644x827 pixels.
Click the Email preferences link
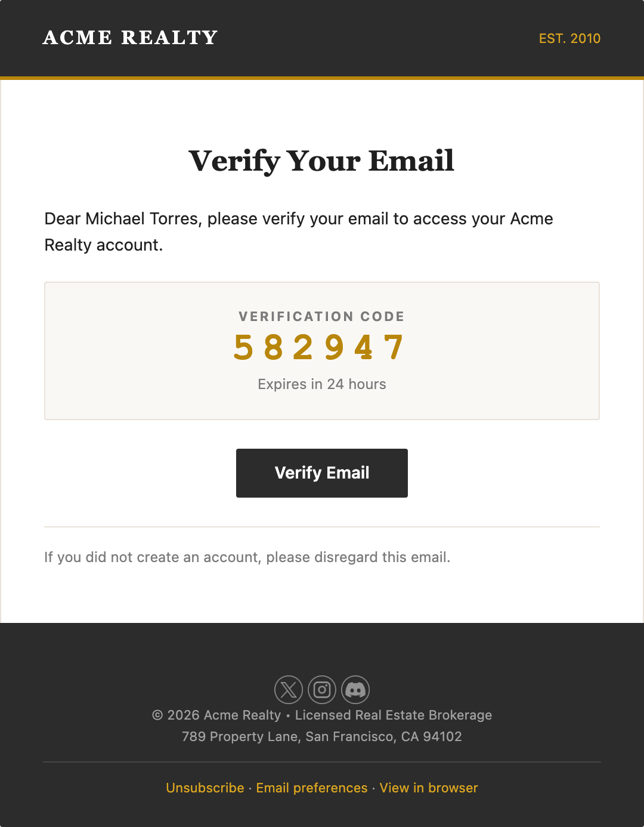tap(311, 788)
